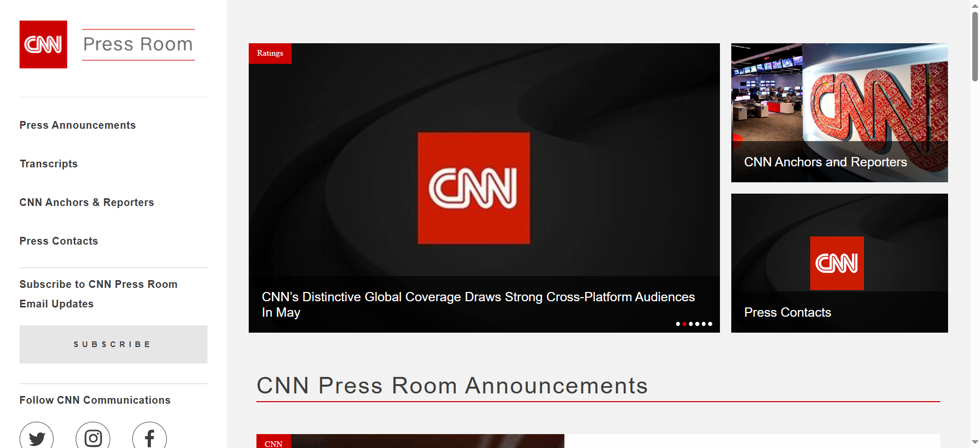Image resolution: width=980 pixels, height=448 pixels.
Task: Click the vertical scrollbar thumb
Action: (x=975, y=46)
